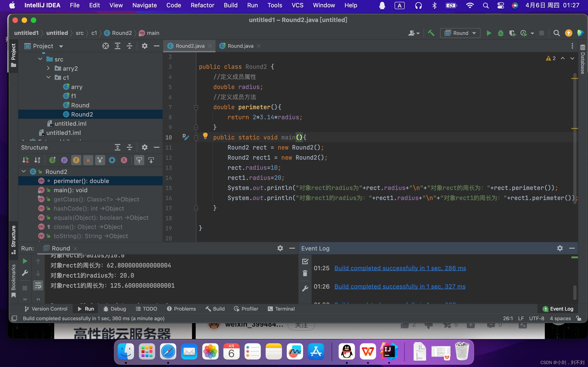The image size is (588, 367).
Task: Collapse the Round2 class node in Structure
Action: coord(24,172)
